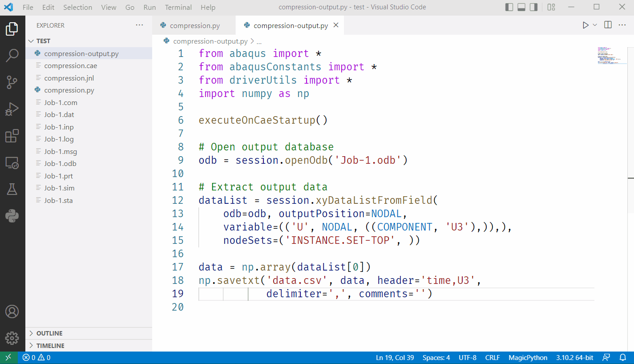
Task: Click the code minimap
Action: click(x=612, y=55)
